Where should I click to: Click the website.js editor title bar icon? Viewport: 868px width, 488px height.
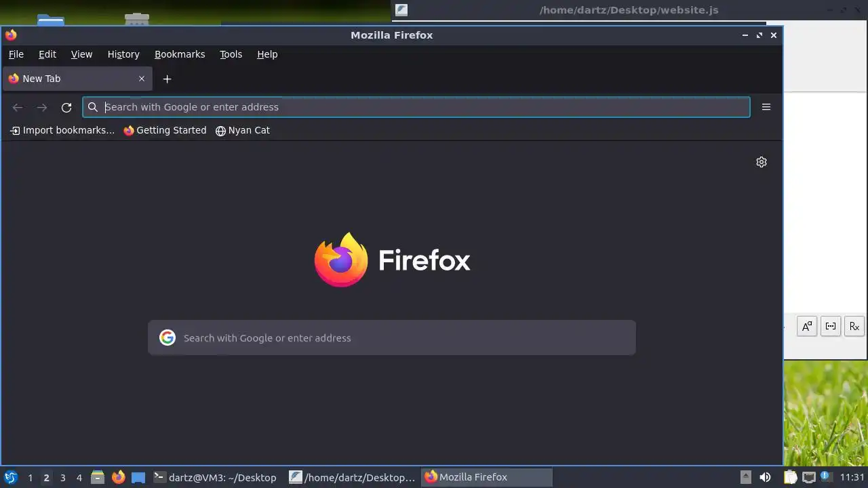point(401,9)
